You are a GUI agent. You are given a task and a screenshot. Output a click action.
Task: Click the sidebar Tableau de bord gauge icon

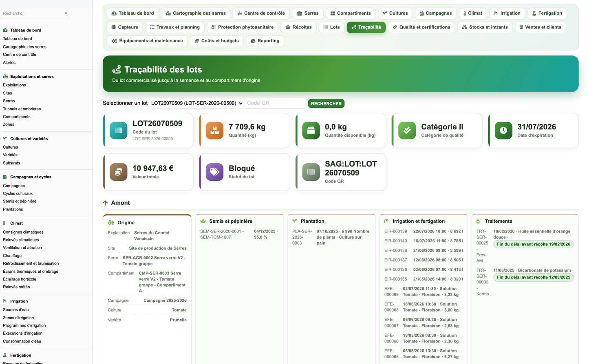pyautogui.click(x=5, y=30)
